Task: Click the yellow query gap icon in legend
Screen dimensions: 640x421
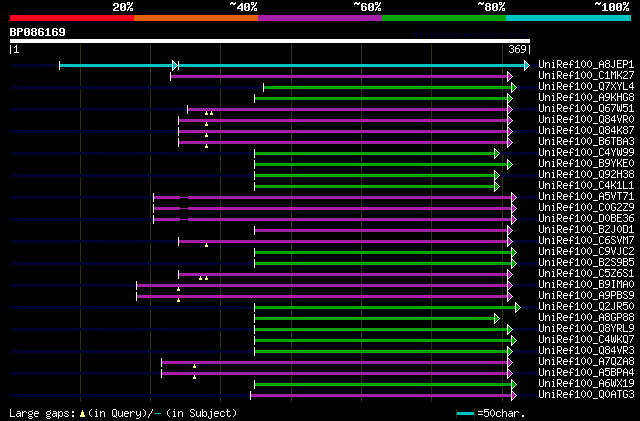Action: 82,414
